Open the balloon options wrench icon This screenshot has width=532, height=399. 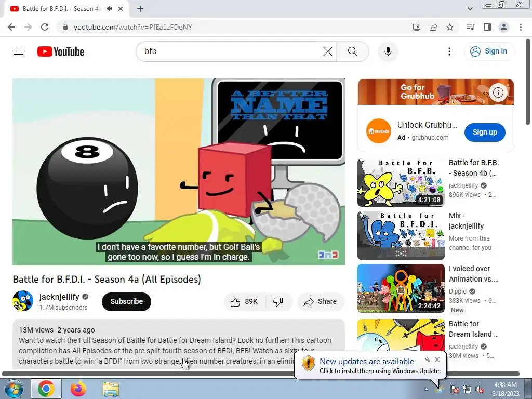[428, 360]
